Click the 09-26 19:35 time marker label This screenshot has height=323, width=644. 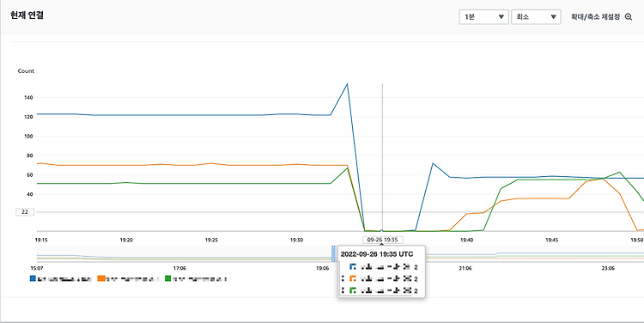coord(382,240)
